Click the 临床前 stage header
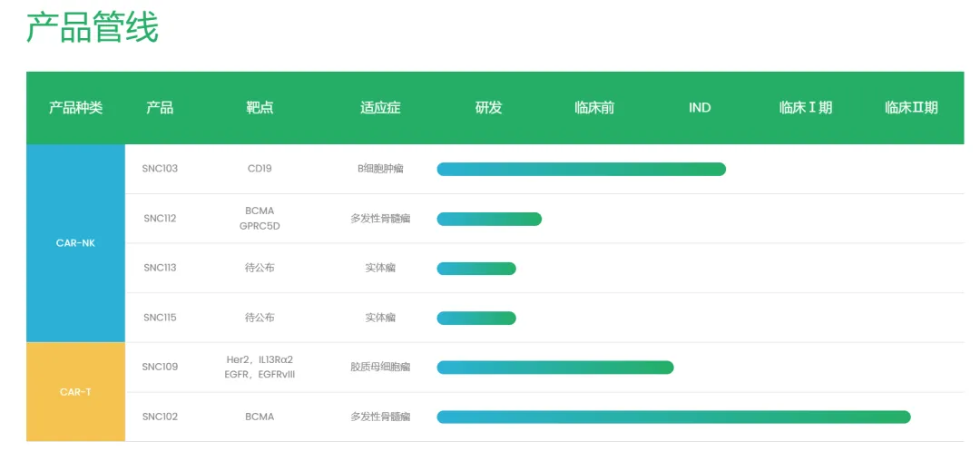This screenshot has width=980, height=471. pos(594,107)
